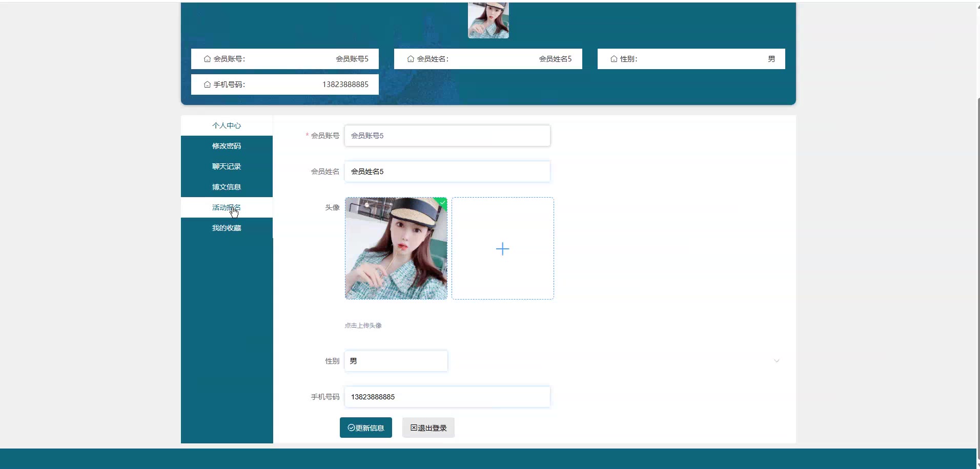Image resolution: width=980 pixels, height=469 pixels.
Task: Click into the 手机号码 input field
Action: [447, 397]
